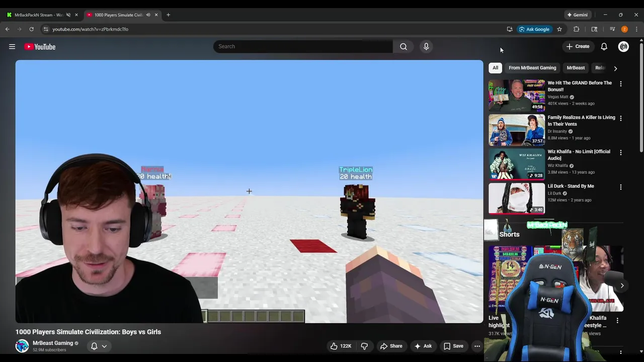Mute the MrBackPackN Stream tab audio icon
This screenshot has height=362, width=644.
tap(68, 15)
